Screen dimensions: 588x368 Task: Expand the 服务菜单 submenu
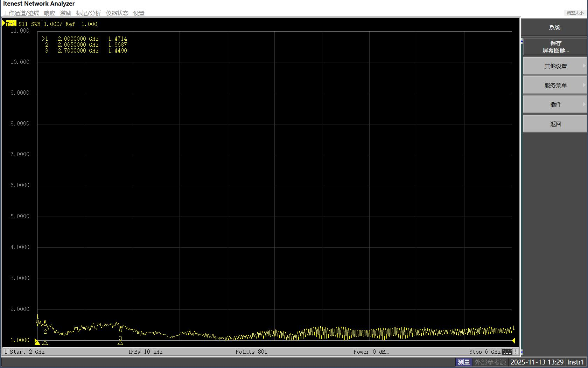click(554, 85)
